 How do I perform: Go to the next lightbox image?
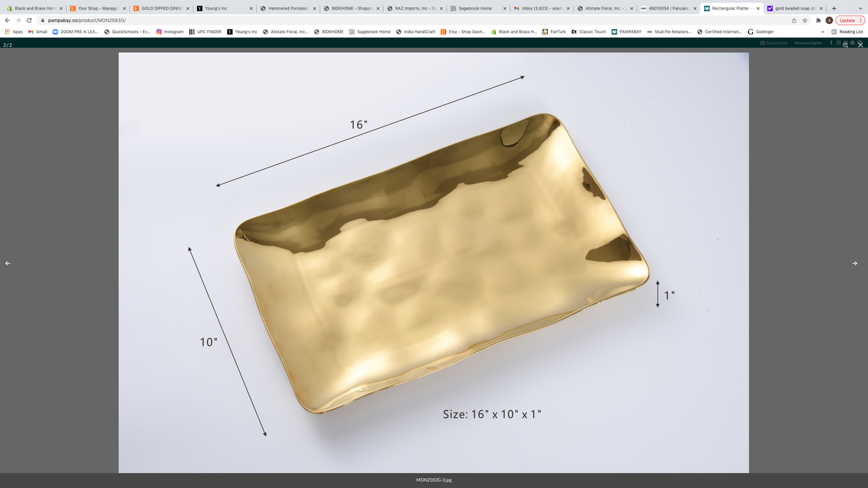click(x=854, y=264)
